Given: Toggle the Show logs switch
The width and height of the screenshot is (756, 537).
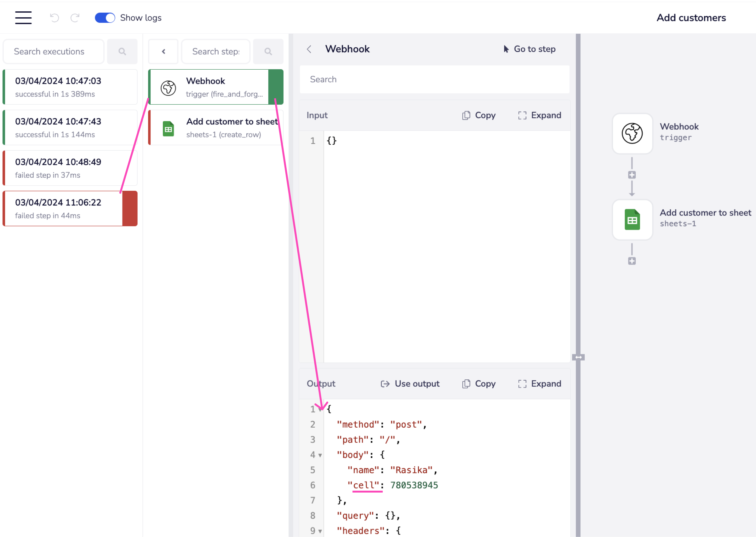Looking at the screenshot, I should pos(105,18).
